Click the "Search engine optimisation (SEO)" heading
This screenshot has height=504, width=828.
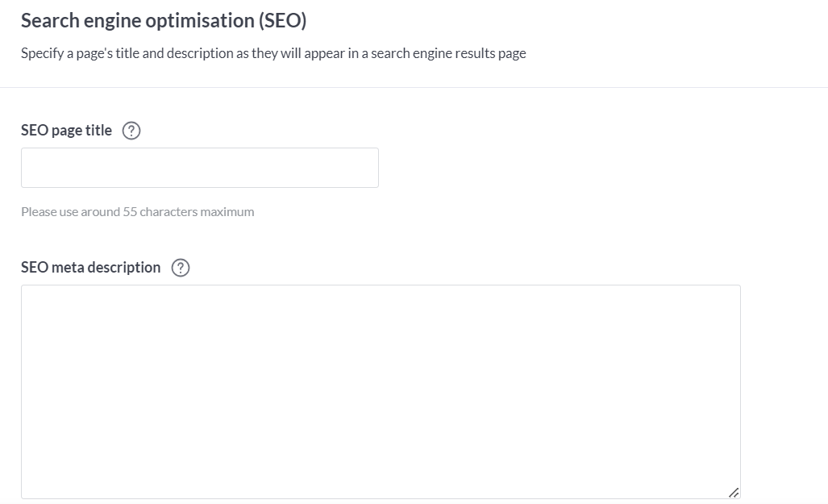tap(164, 21)
